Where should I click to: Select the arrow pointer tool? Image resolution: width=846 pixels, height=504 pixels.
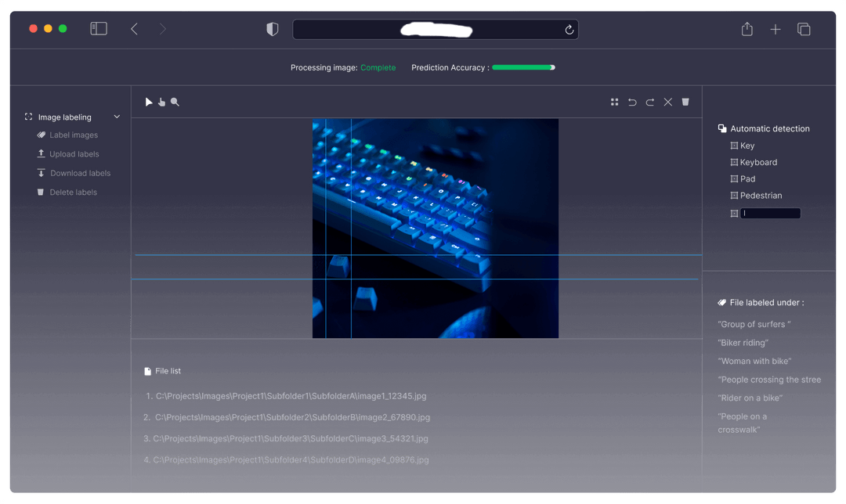click(x=149, y=102)
